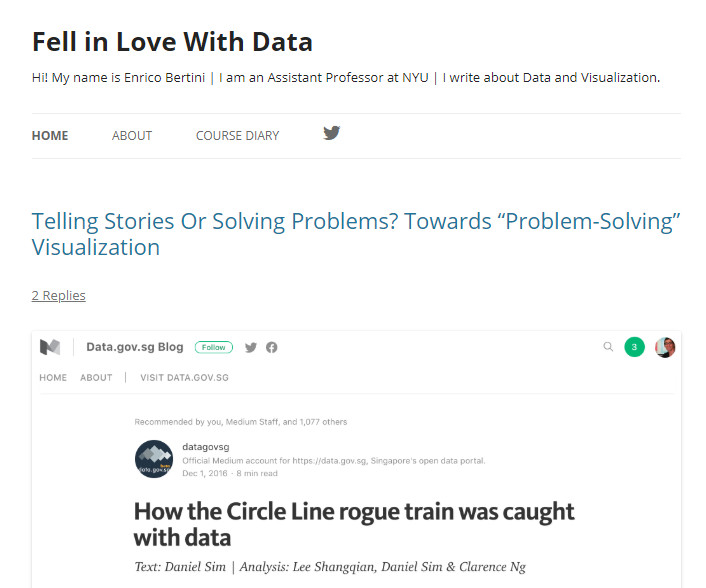Image resolution: width=706 pixels, height=588 pixels.
Task: Open the Medium search magnifier icon
Action: tap(608, 346)
